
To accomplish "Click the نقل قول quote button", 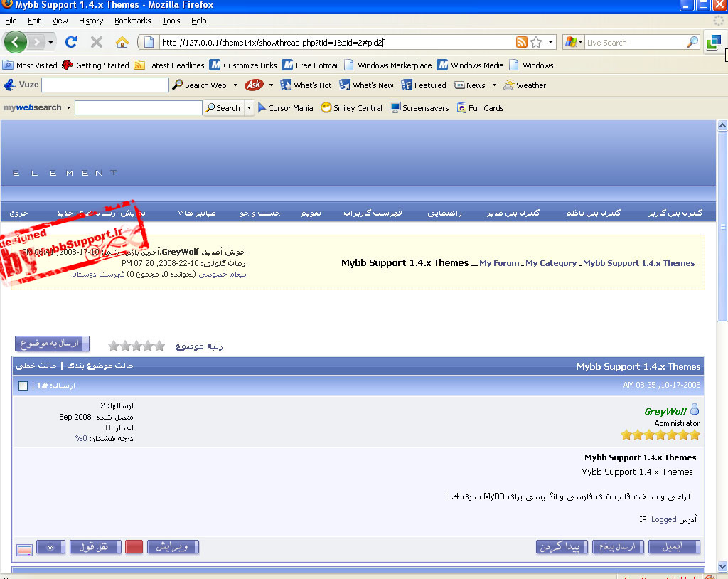I will (x=95, y=547).
